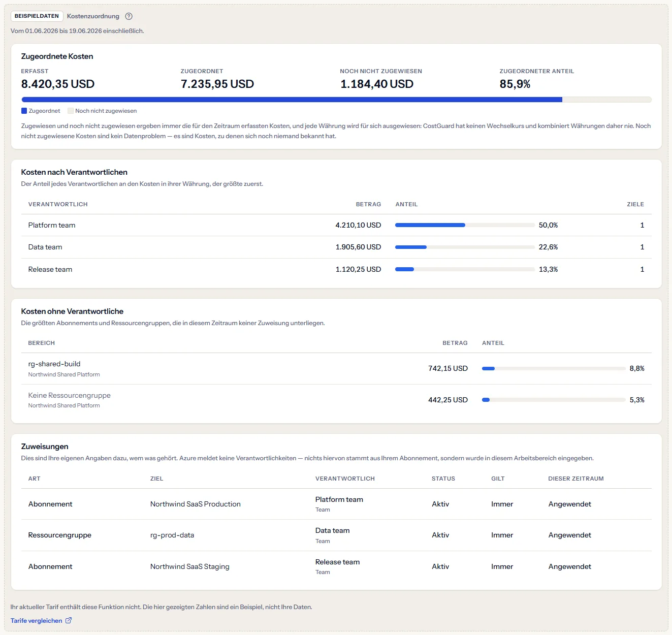The height and width of the screenshot is (635, 672).
Task: Click the rg-prod-data assignment target
Action: [x=172, y=535]
